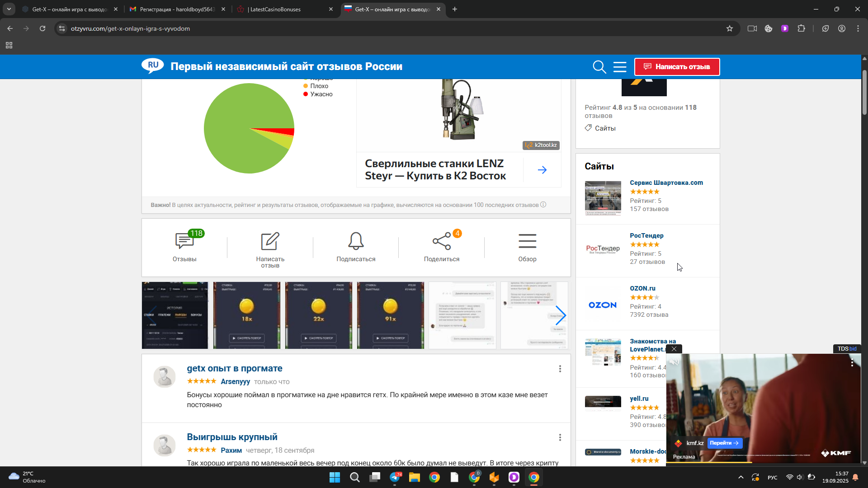Click the page vertical scrollbar thumb
This screenshot has width=868, height=488.
[864, 93]
